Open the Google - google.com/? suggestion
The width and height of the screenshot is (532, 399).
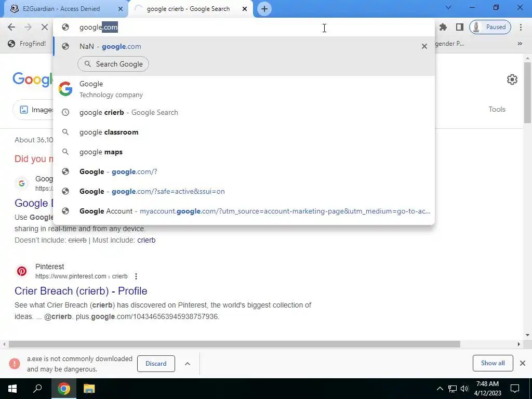coord(244,171)
